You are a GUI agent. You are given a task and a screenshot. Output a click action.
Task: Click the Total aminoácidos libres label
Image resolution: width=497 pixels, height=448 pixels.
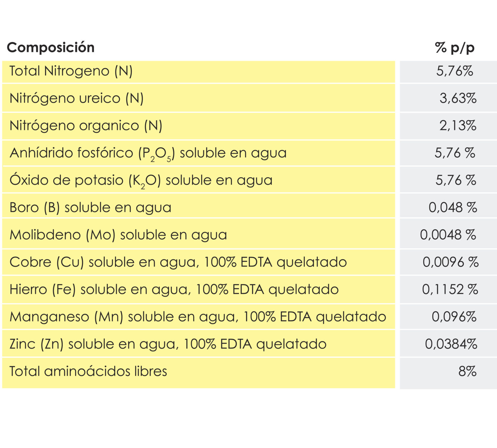point(88,372)
